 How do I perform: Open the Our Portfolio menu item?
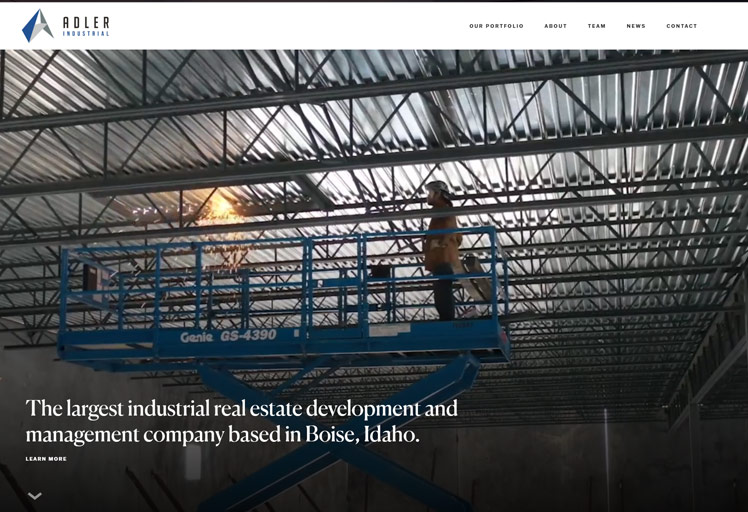496,26
